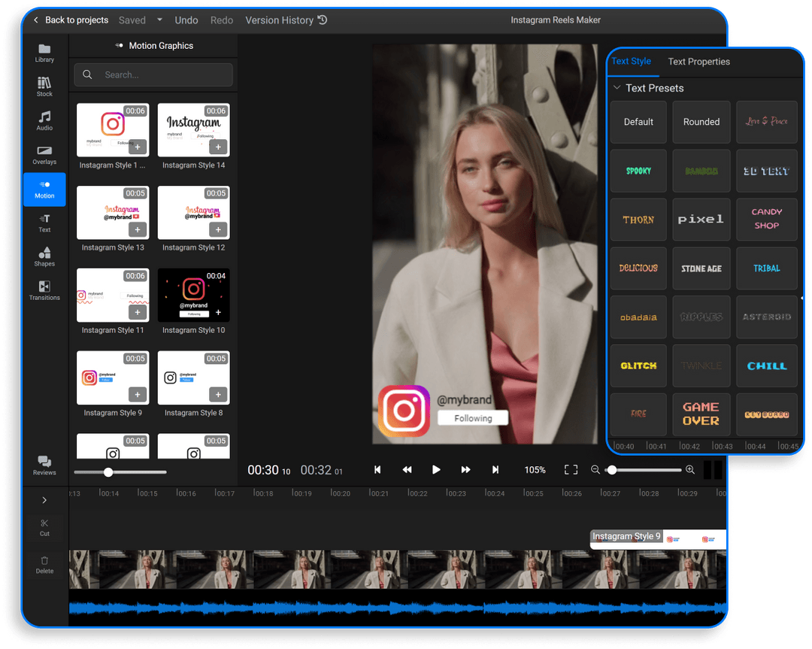This screenshot has height=649, width=812.
Task: Skip to the end of video
Action: [495, 470]
